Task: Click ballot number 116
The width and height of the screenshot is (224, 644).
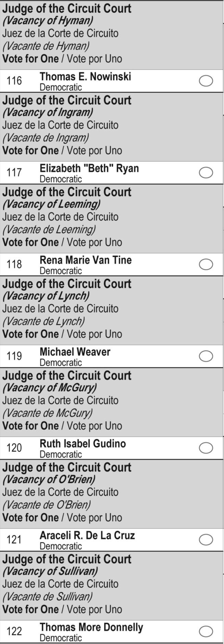Action: [x=14, y=81]
